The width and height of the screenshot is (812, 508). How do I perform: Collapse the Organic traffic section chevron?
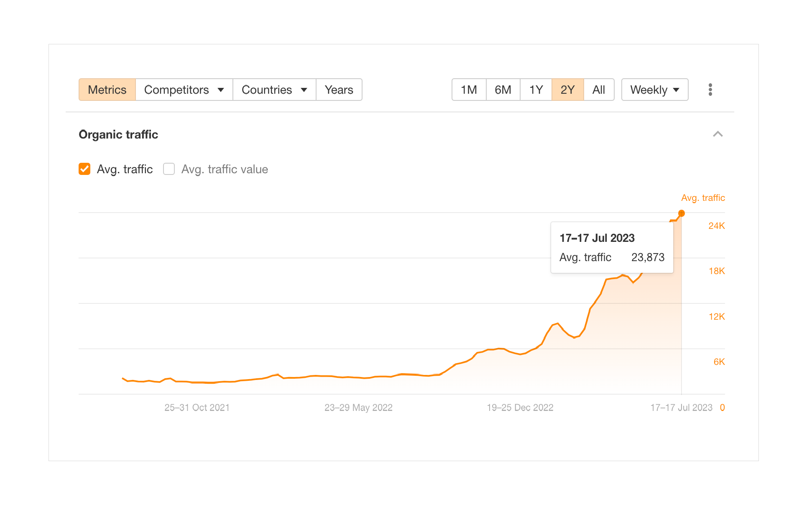pos(718,134)
